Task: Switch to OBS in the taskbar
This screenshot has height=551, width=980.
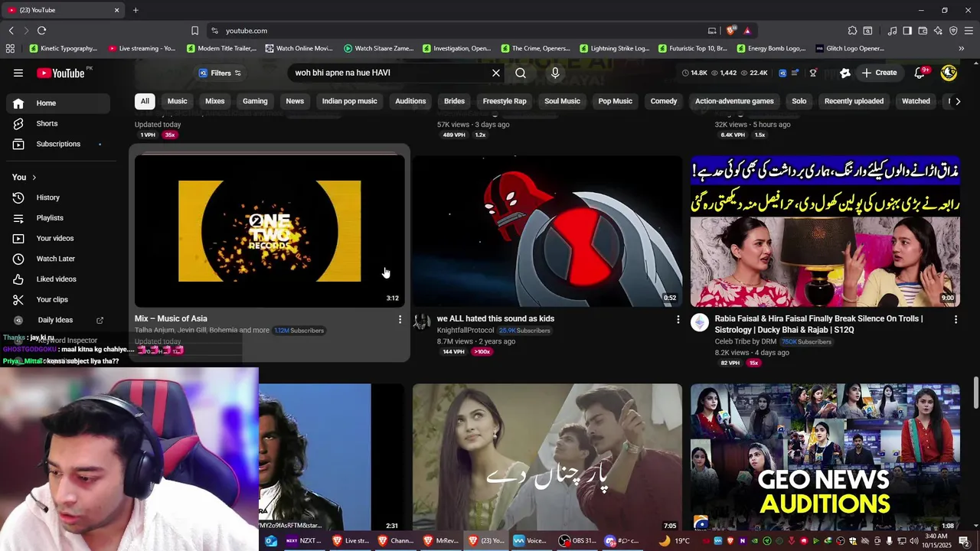Action: coord(578,540)
